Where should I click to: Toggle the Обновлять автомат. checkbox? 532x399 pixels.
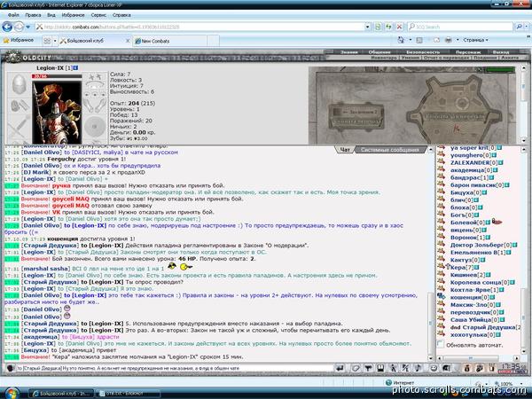click(441, 344)
